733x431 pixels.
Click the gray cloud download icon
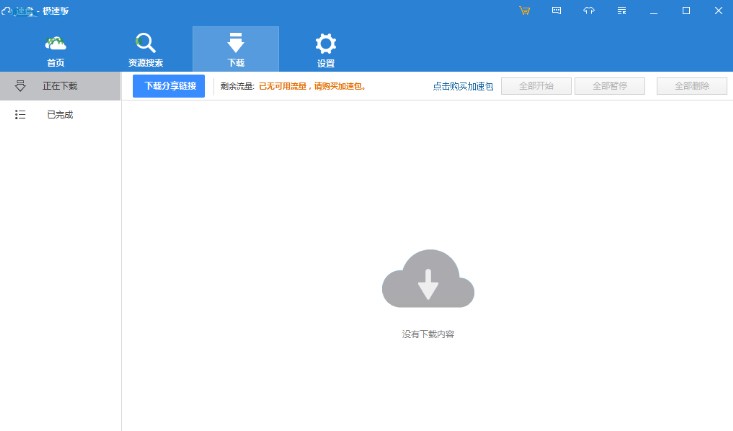click(428, 279)
